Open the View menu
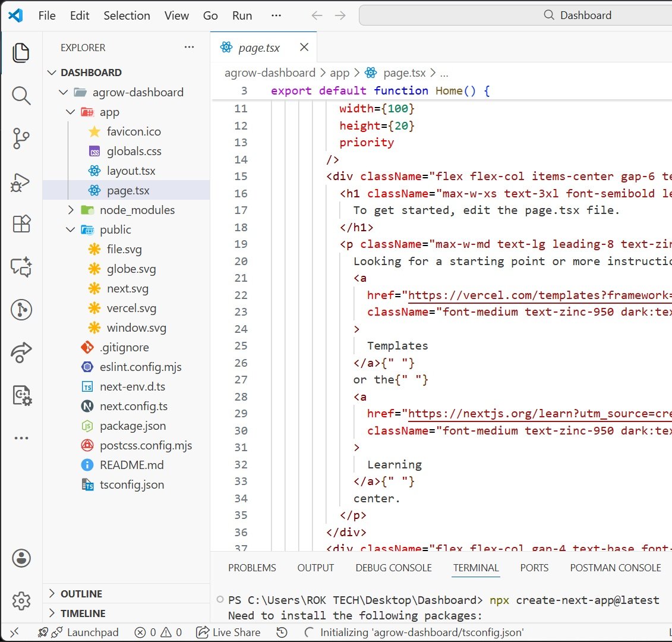This screenshot has width=672, height=642. click(x=176, y=16)
